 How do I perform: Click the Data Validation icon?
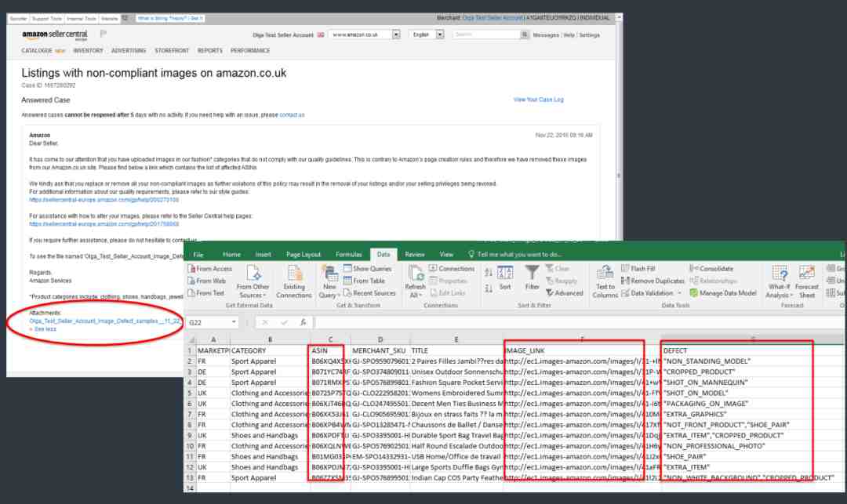coord(626,293)
